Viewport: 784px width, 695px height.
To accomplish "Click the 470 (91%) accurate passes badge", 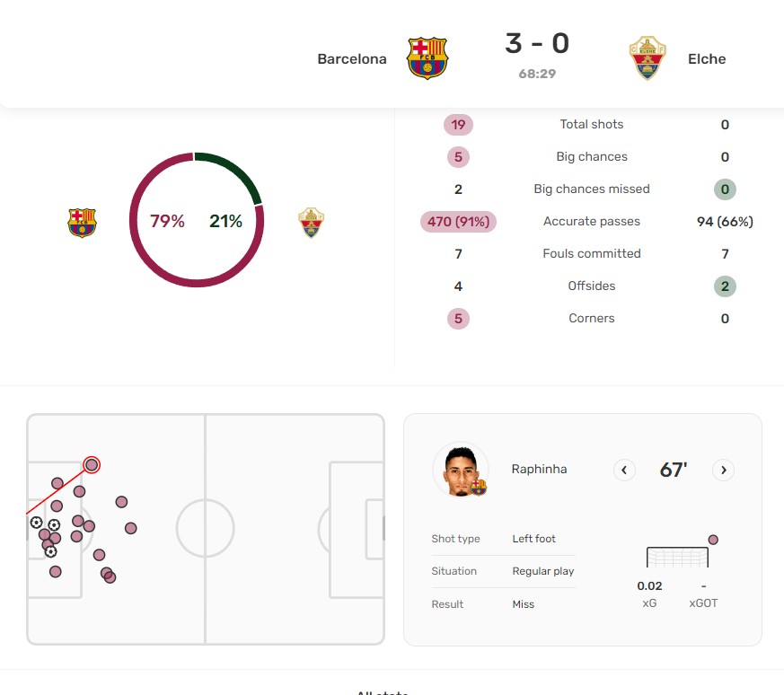I will [458, 222].
